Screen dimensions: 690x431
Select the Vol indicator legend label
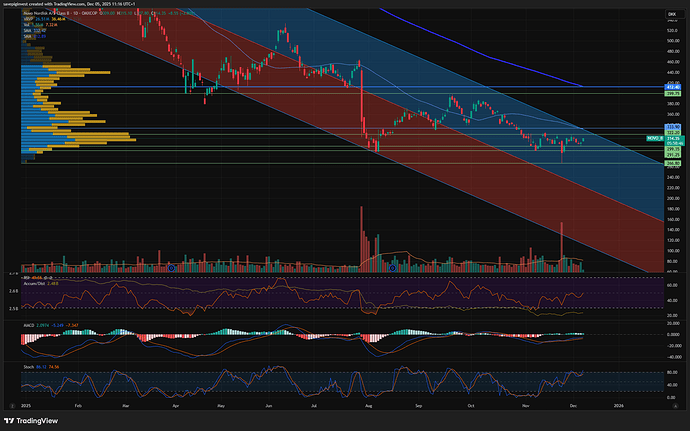27,25
